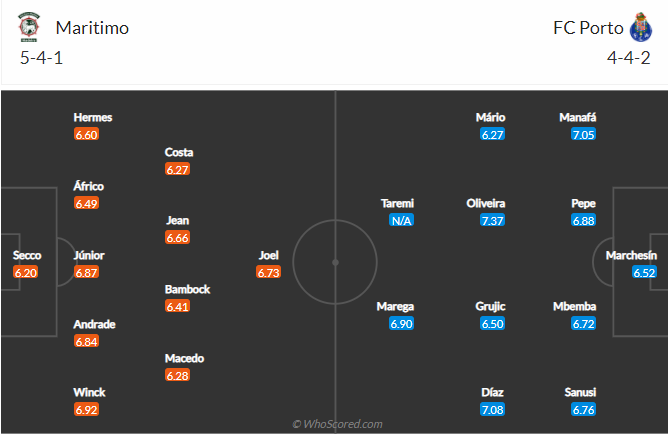Click striker Joel's name
Image resolution: width=668 pixels, height=434 pixels.
point(269,256)
